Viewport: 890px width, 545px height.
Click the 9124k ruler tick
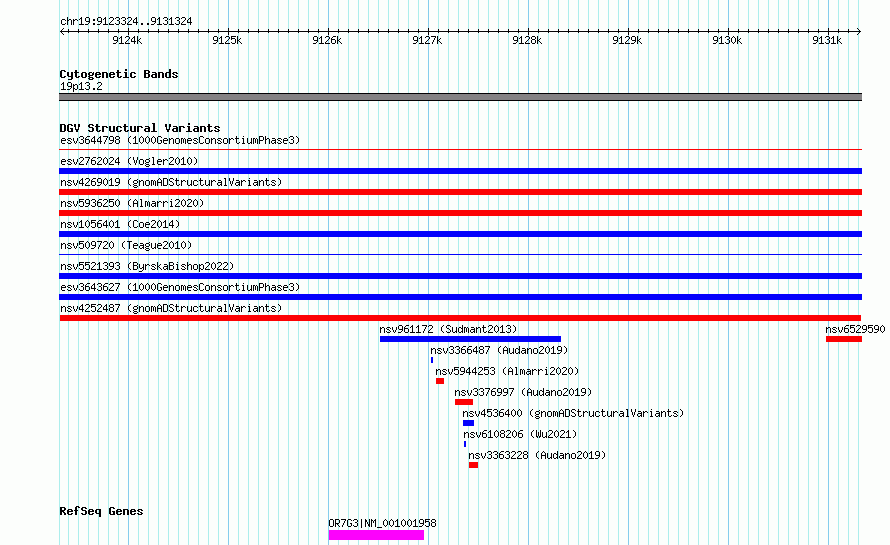click(x=128, y=40)
